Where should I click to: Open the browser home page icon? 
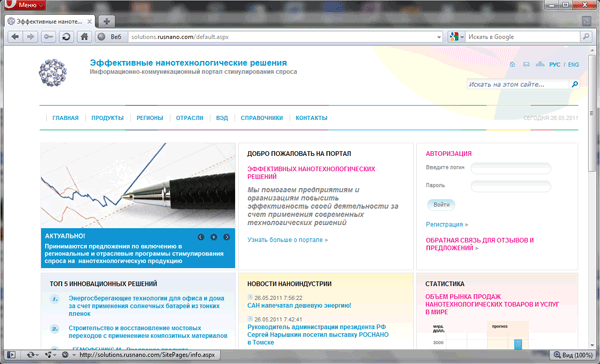(84, 37)
